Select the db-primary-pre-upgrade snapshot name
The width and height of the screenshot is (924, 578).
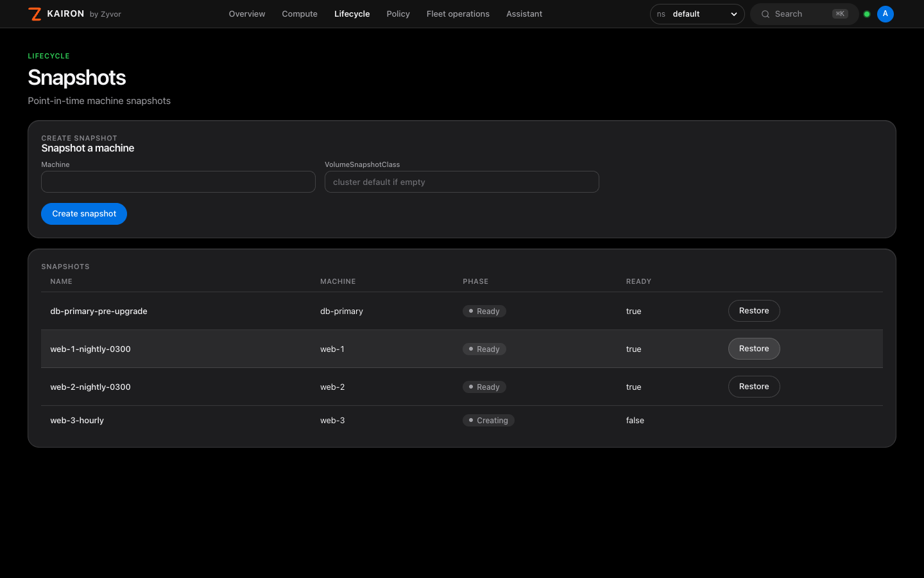coord(99,311)
